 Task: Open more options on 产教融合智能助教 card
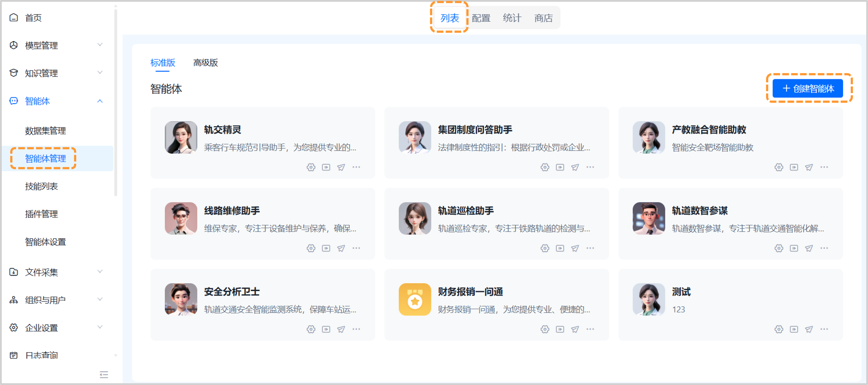pos(824,167)
